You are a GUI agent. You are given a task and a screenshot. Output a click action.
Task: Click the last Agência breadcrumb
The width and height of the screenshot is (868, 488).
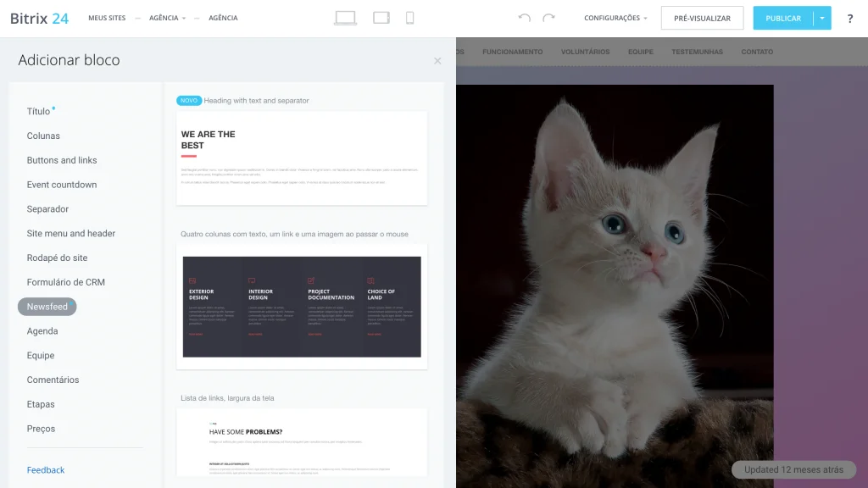pyautogui.click(x=223, y=19)
